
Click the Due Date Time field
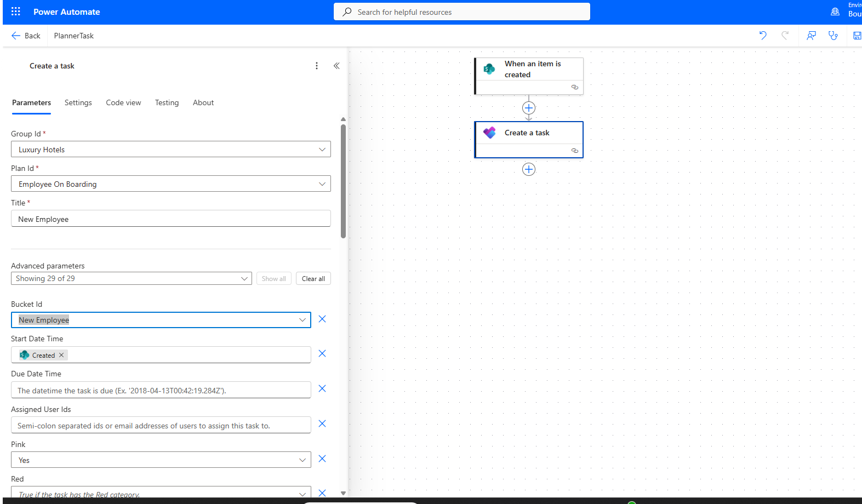[161, 390]
